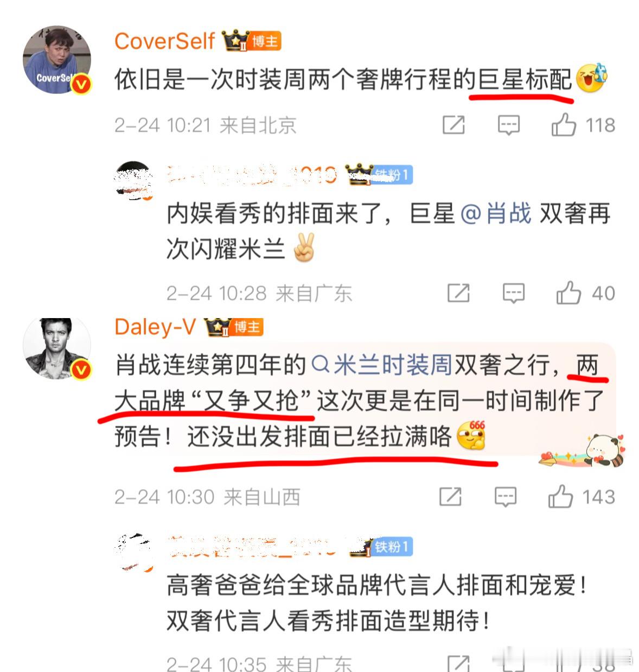Open the @肖战 mention link
Image resolution: width=639 pixels, height=672 pixels.
tap(495, 213)
